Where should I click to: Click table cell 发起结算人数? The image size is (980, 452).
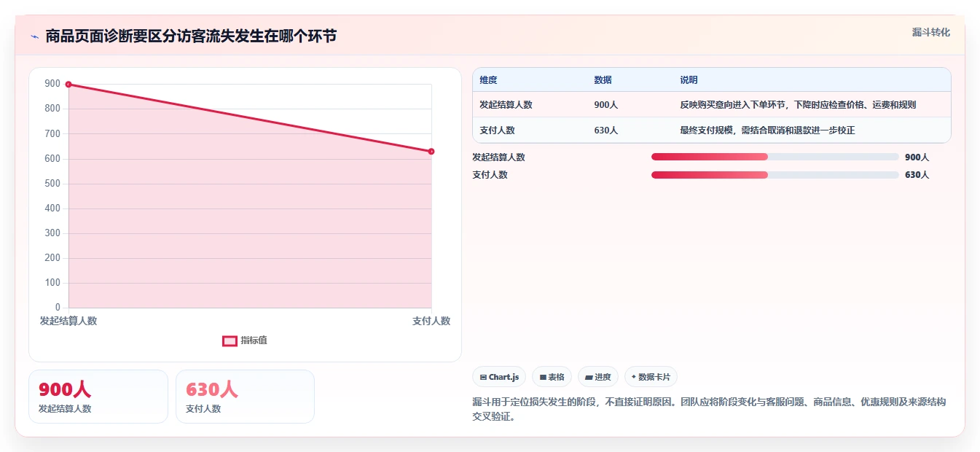pos(506,105)
